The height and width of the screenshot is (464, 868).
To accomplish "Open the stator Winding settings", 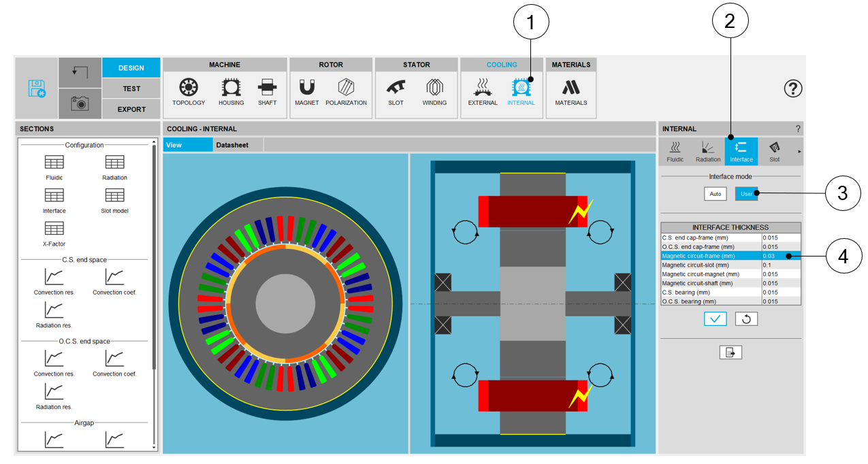I will click(434, 91).
